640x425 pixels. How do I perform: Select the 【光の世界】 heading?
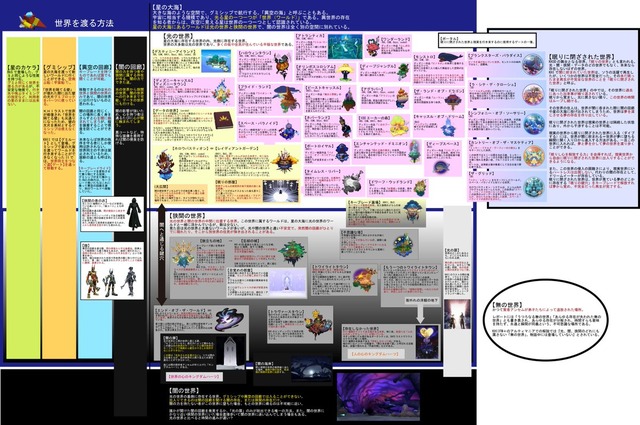pos(177,36)
